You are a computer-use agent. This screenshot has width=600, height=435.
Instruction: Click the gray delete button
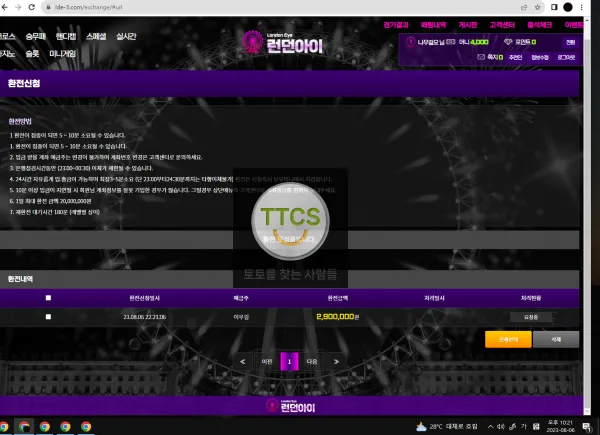556,339
